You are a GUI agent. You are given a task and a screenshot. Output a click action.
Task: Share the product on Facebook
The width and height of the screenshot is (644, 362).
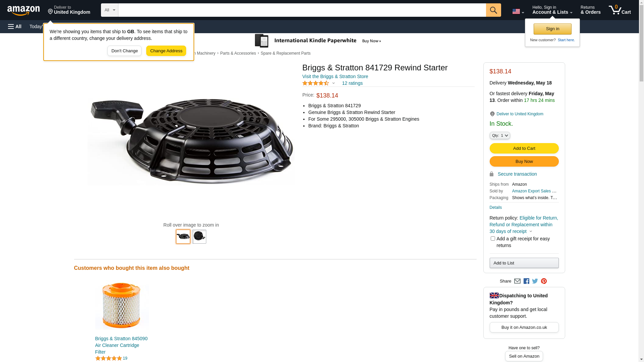pos(526,281)
